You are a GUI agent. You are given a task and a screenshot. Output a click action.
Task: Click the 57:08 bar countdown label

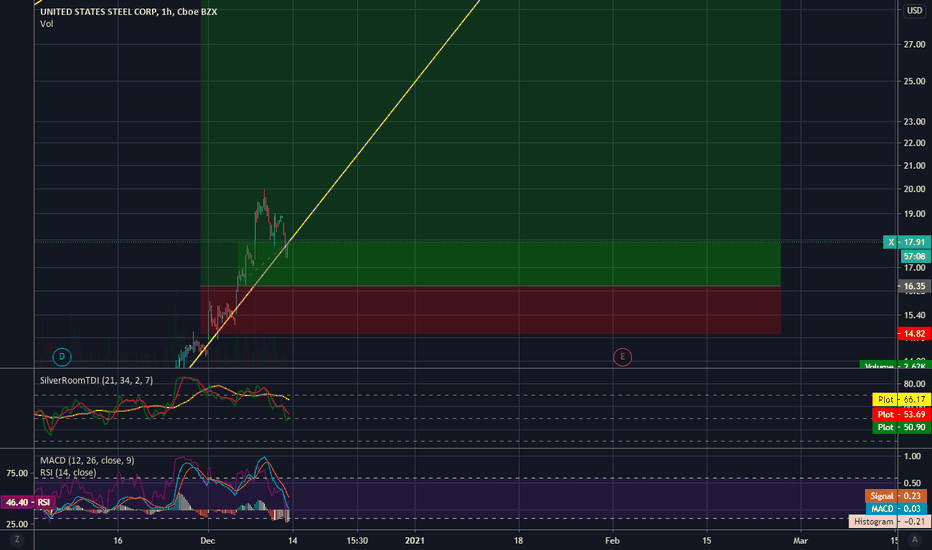(x=914, y=256)
